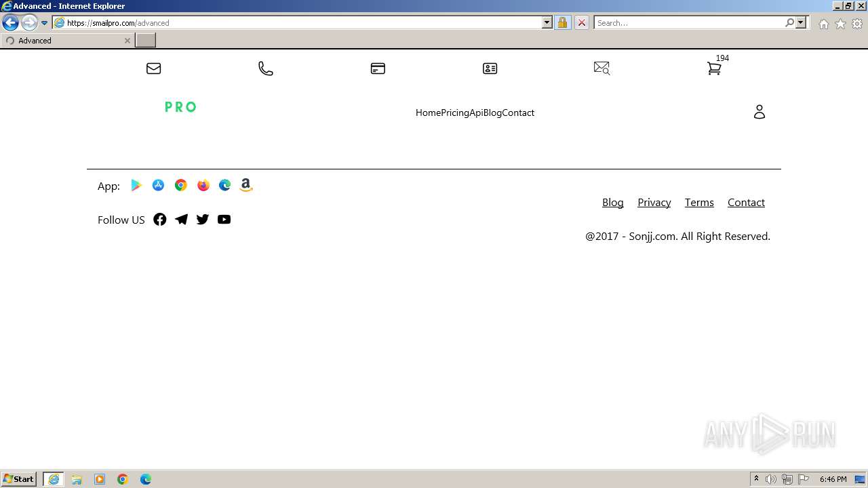Open the credit card icon
The height and width of the screenshot is (488, 868).
pos(378,68)
